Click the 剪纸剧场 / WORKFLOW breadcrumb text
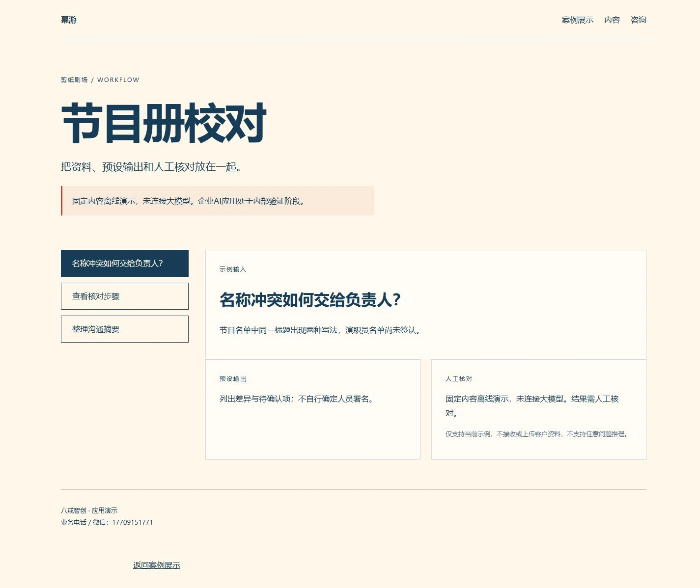This screenshot has width=700, height=588. [100, 80]
